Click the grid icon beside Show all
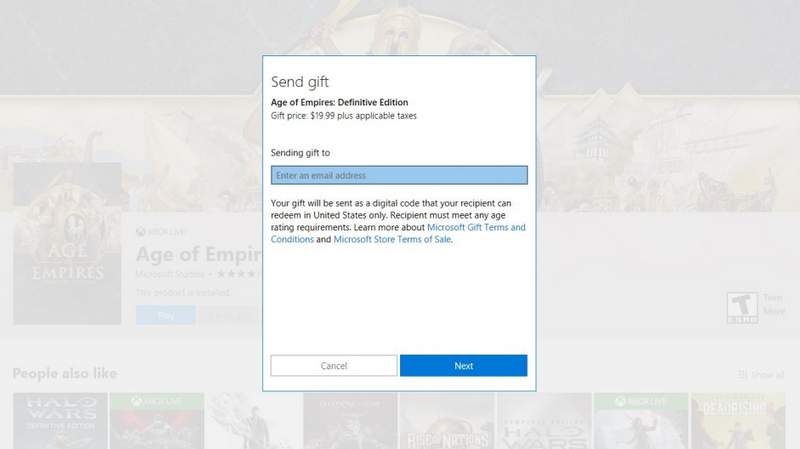 [x=742, y=375]
